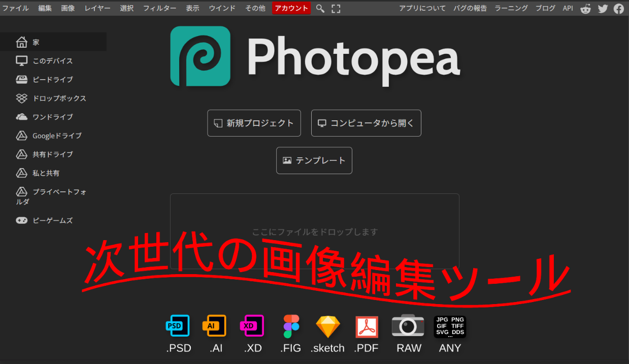This screenshot has height=364, width=629.
Task: Click the テンプレート button
Action: point(314,160)
